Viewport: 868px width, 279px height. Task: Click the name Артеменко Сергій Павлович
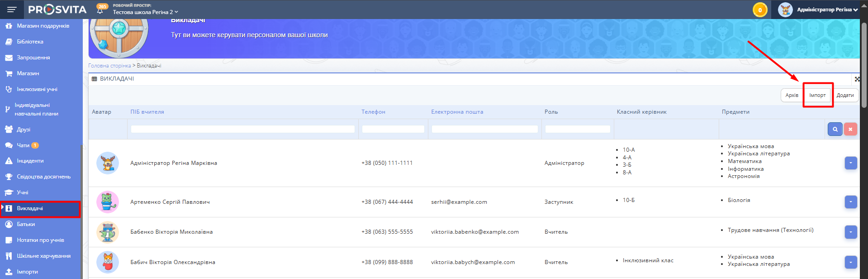click(x=170, y=202)
